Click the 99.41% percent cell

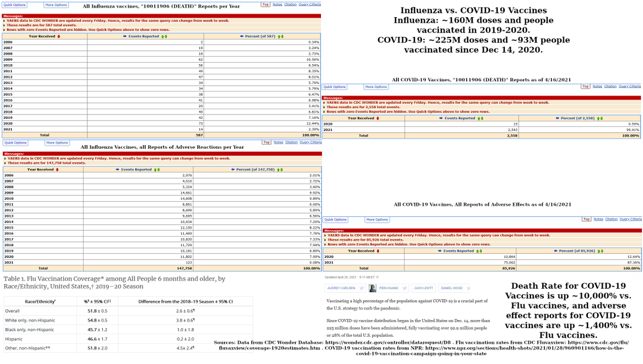[x=578, y=130]
